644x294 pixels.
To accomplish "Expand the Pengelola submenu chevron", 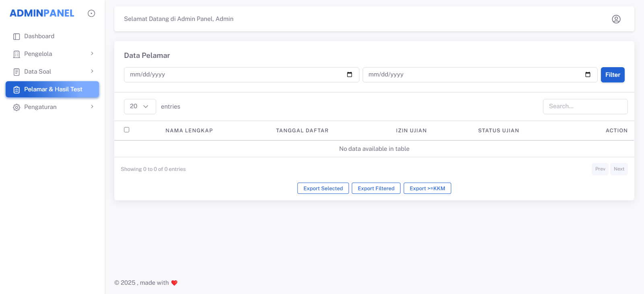I will pyautogui.click(x=92, y=53).
